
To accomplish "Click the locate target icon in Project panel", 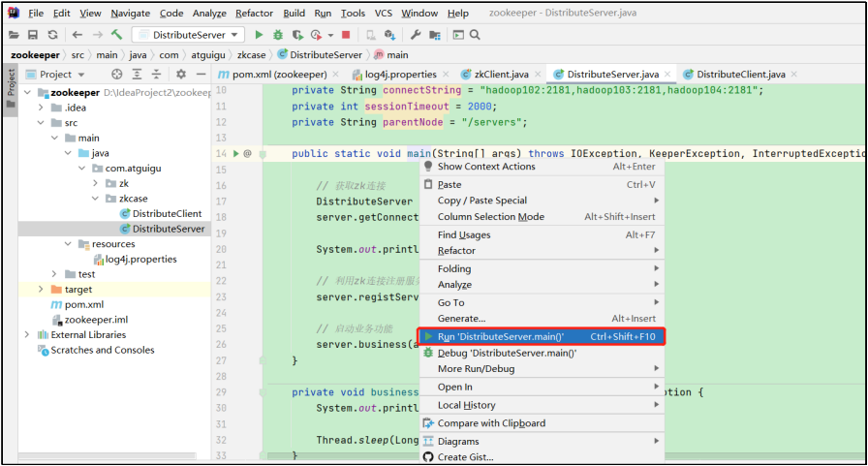I will coord(117,74).
